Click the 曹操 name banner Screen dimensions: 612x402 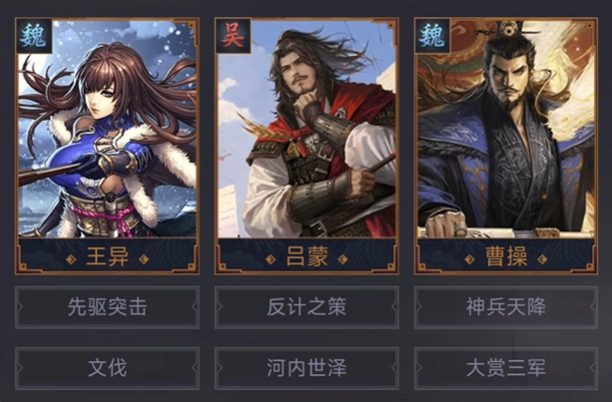pos(506,256)
